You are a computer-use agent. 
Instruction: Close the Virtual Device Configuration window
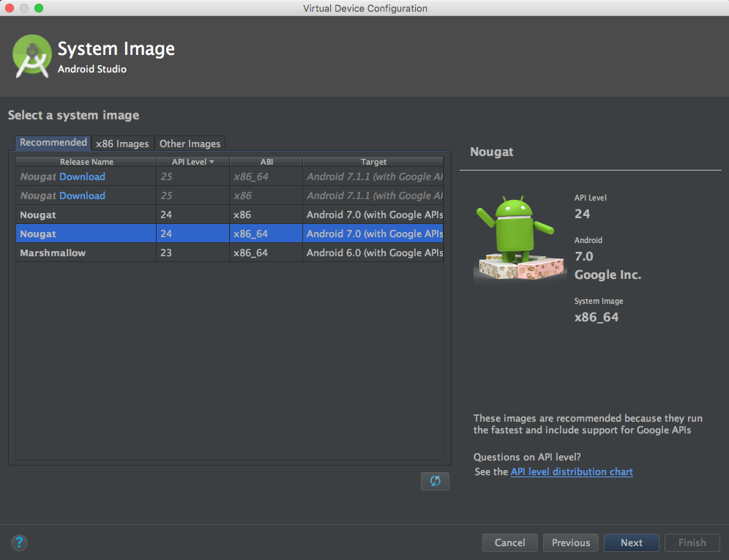coord(10,8)
